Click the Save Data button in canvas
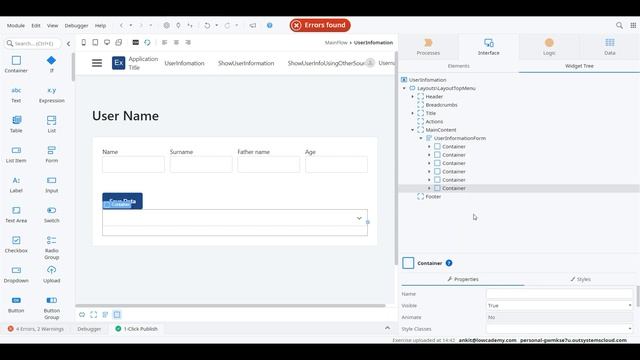The width and height of the screenshot is (640, 360). [x=122, y=201]
